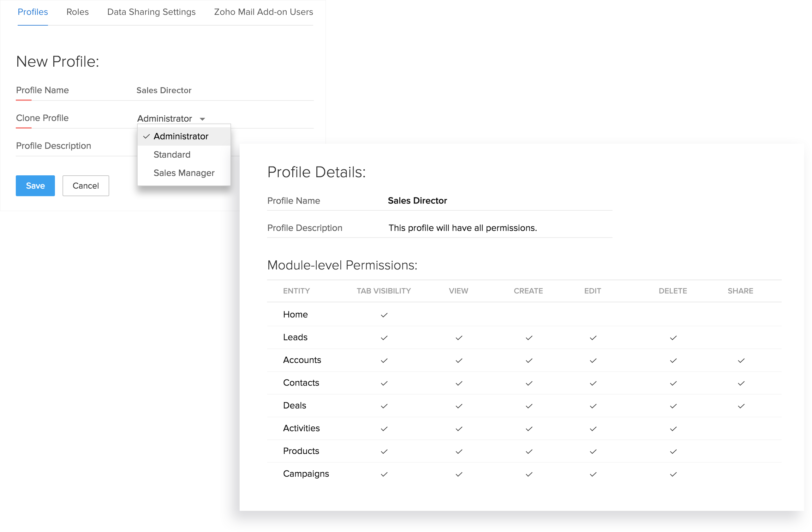Toggle Leads delete permission checkmark

point(673,338)
